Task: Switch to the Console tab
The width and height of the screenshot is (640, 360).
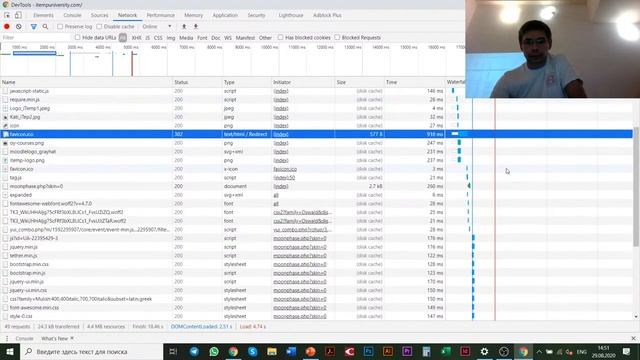Action: coord(72,15)
